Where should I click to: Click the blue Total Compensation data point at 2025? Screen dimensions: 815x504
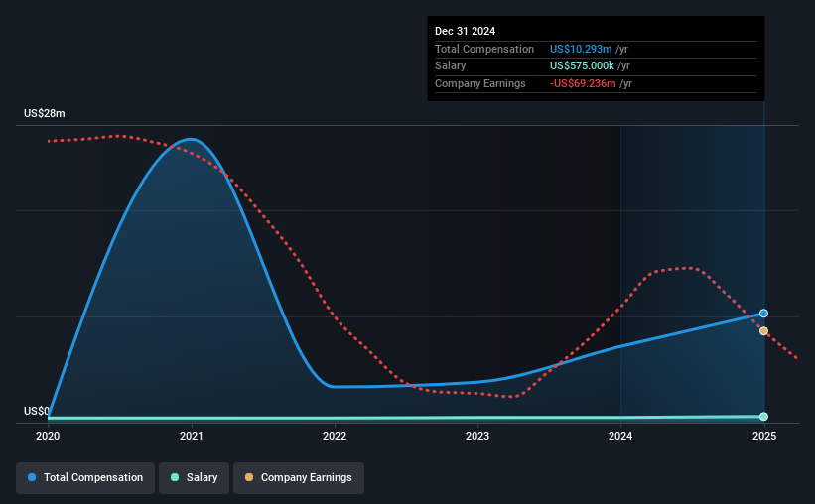point(763,314)
